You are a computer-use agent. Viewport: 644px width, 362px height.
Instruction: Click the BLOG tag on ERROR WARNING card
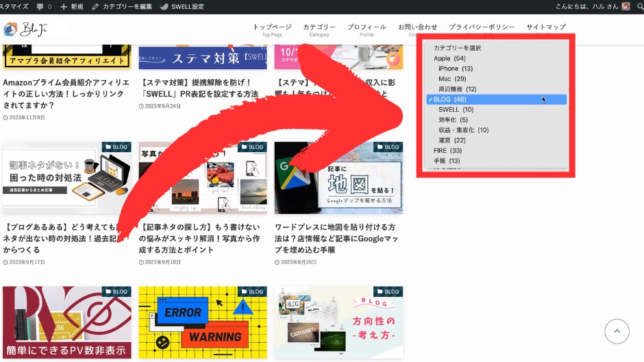[x=253, y=291]
